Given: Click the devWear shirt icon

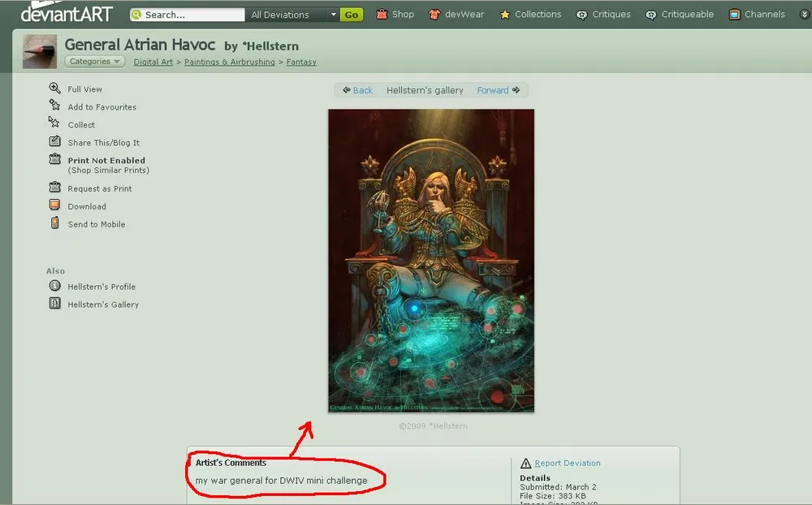Looking at the screenshot, I should (434, 15).
